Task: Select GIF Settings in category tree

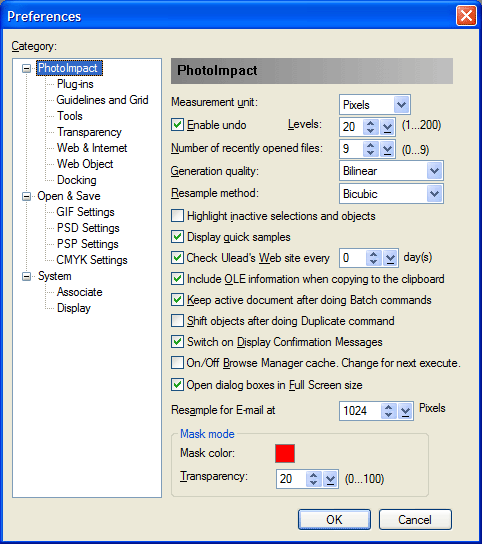Action: click(85, 212)
